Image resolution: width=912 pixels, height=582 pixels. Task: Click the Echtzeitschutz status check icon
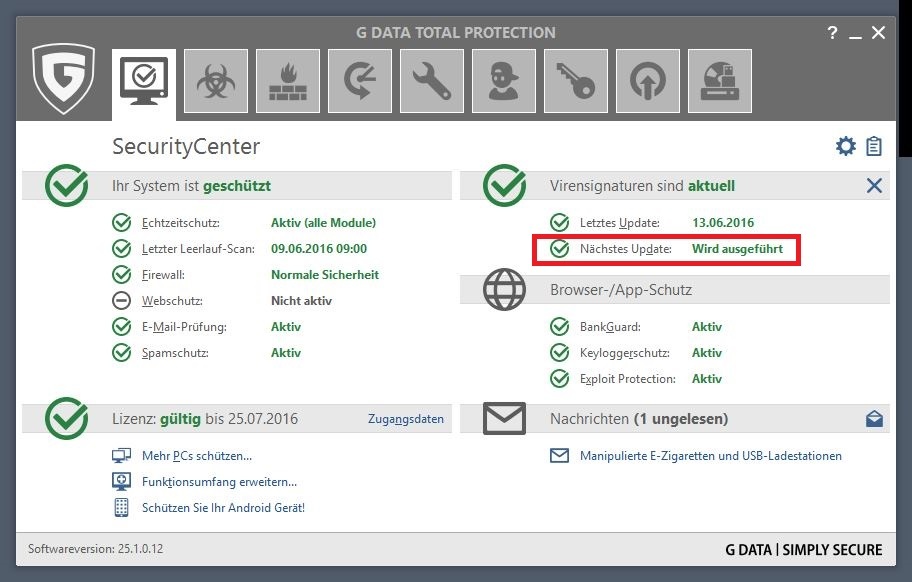click(x=121, y=223)
